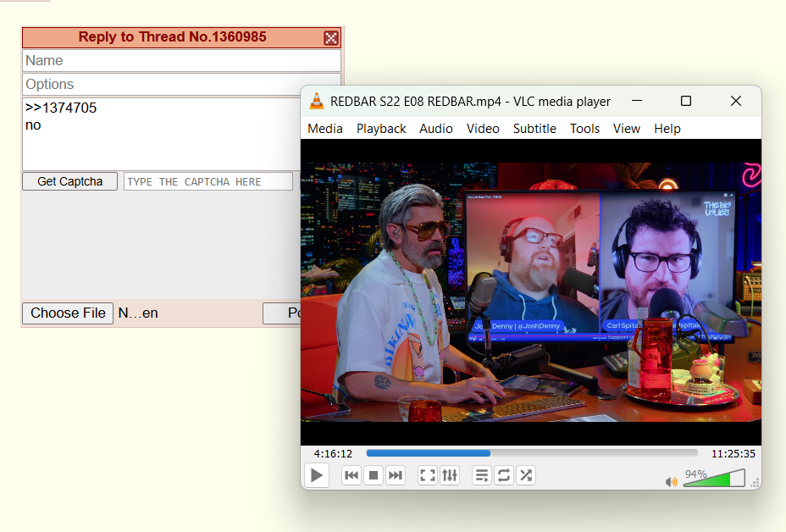Open the Playback menu
This screenshot has height=532, width=786.
pyautogui.click(x=381, y=129)
